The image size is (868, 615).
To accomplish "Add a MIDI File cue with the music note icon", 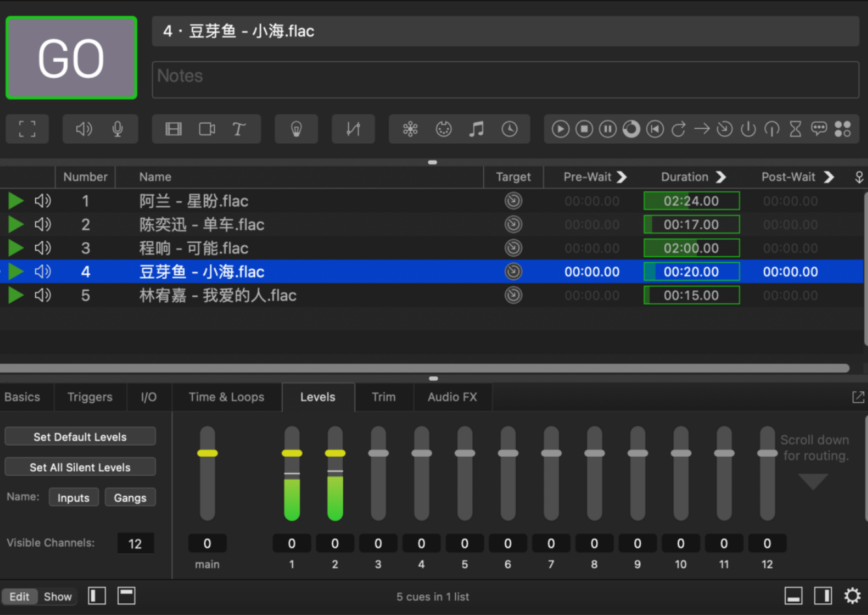I will pos(477,129).
